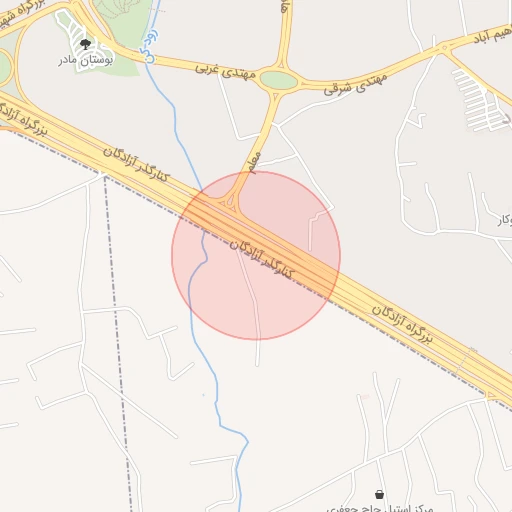Click the tree icon of Boostan Madar park
The width and height of the screenshot is (512, 512).
86,44
